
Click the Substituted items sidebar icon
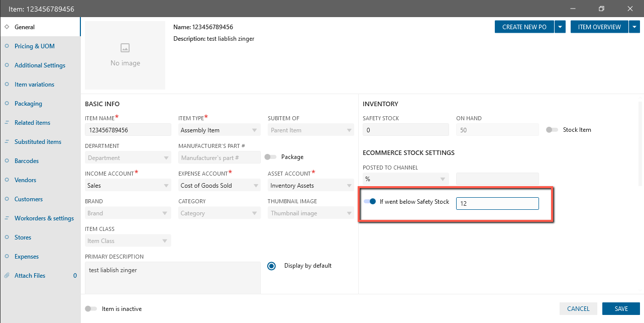(x=7, y=142)
